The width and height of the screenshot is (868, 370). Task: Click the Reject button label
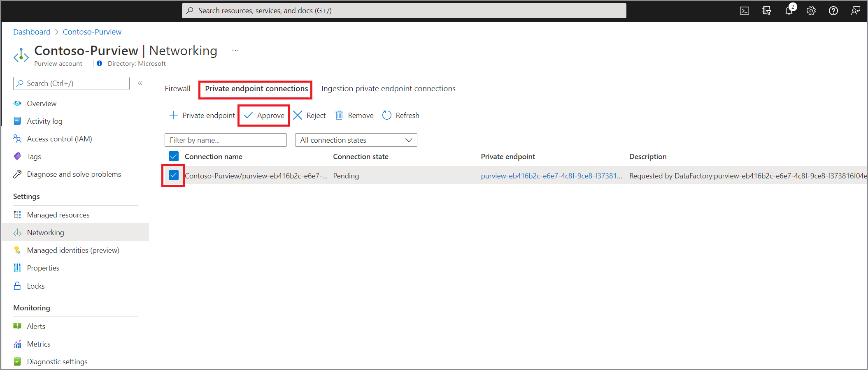point(316,116)
